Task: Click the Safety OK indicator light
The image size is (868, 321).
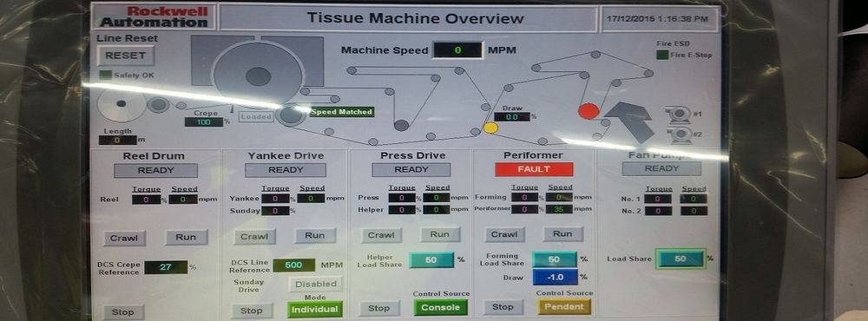Action: (x=105, y=75)
